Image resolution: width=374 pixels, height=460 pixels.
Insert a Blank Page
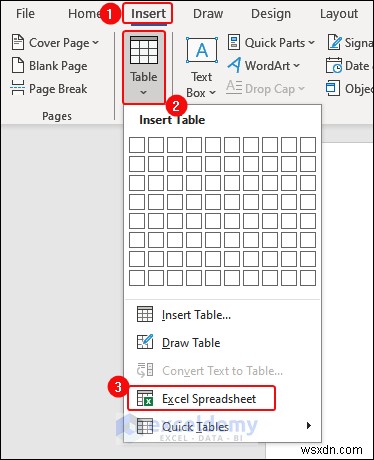(x=50, y=66)
